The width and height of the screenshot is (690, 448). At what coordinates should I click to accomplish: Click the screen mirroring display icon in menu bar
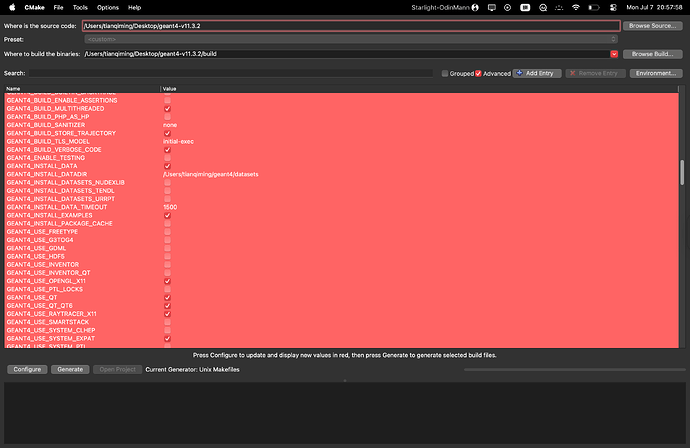click(494, 7)
